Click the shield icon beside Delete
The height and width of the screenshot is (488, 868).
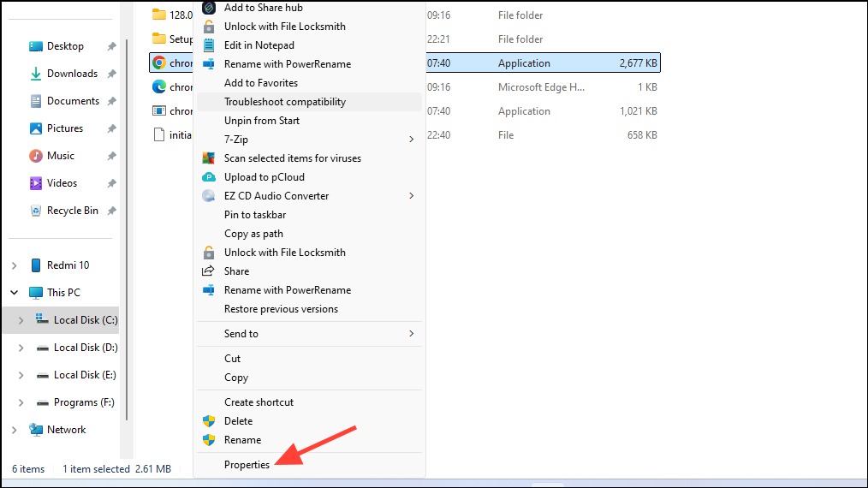[208, 421]
